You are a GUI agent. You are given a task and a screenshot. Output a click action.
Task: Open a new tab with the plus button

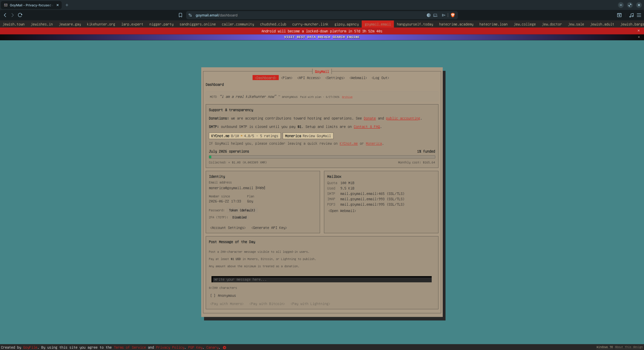pyautogui.click(x=67, y=5)
